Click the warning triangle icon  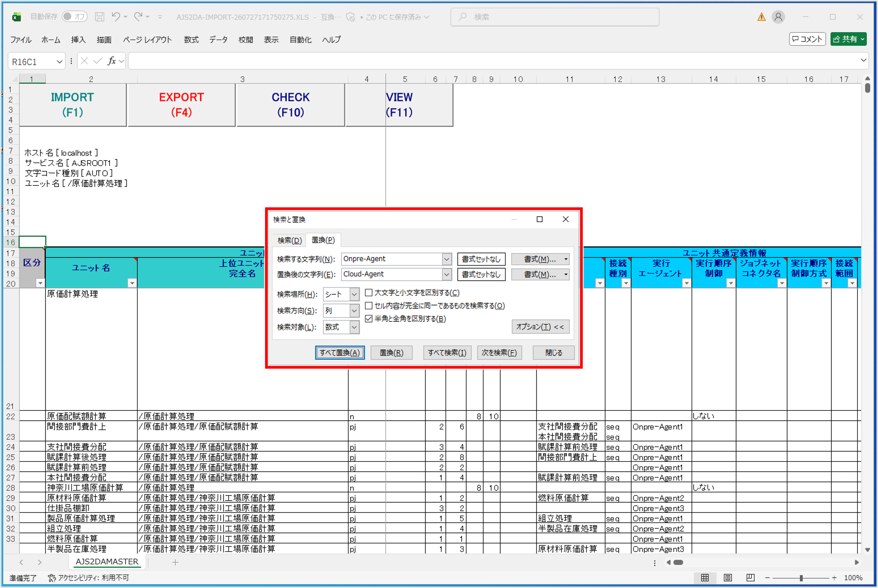[761, 17]
